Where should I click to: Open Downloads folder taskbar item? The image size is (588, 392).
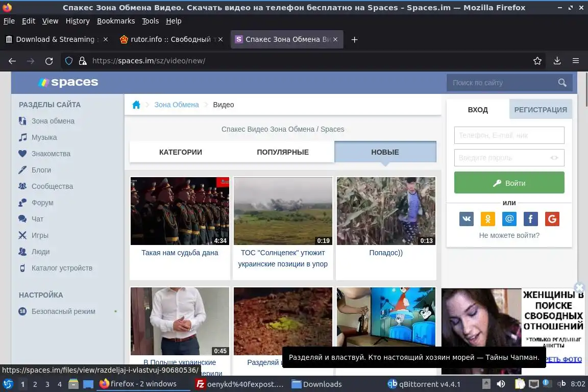click(x=317, y=384)
